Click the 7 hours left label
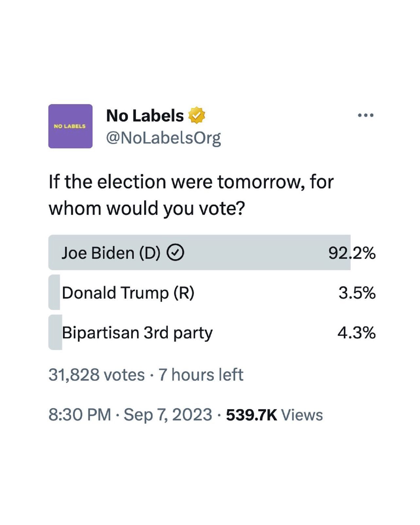 pyautogui.click(x=201, y=375)
